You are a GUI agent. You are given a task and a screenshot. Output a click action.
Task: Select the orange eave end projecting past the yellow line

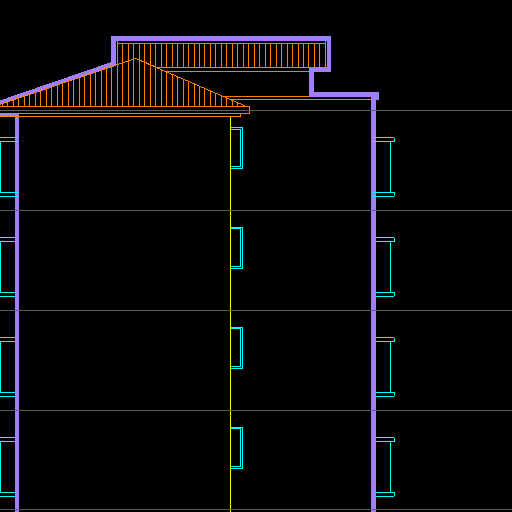[240, 111]
